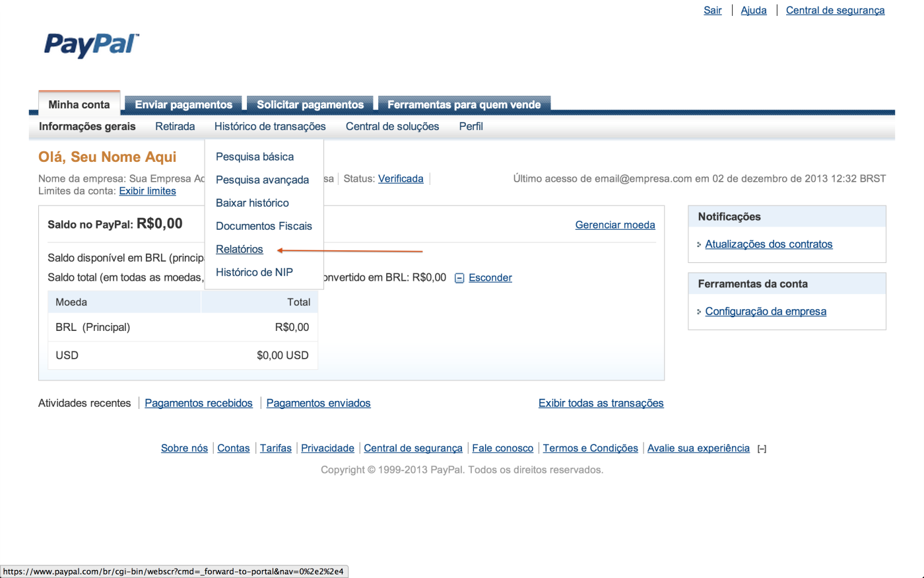The height and width of the screenshot is (578, 924).
Task: Click the PayPal logo
Action: 92,45
